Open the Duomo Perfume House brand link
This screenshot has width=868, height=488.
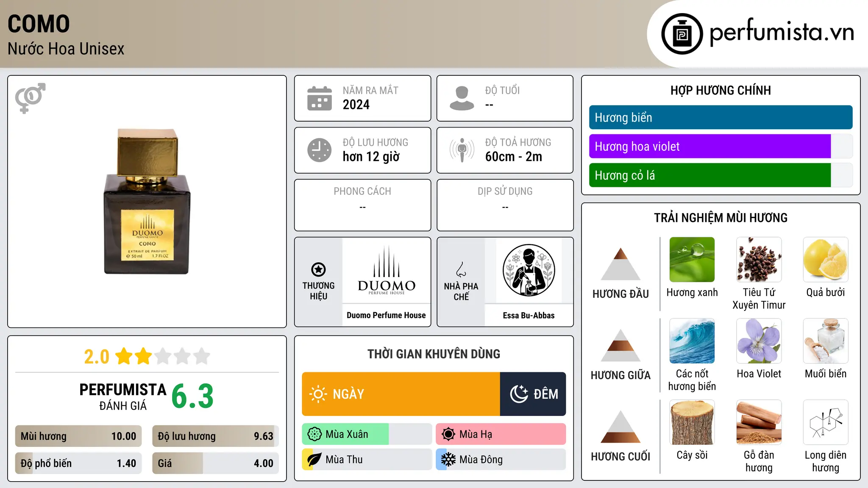click(x=386, y=315)
